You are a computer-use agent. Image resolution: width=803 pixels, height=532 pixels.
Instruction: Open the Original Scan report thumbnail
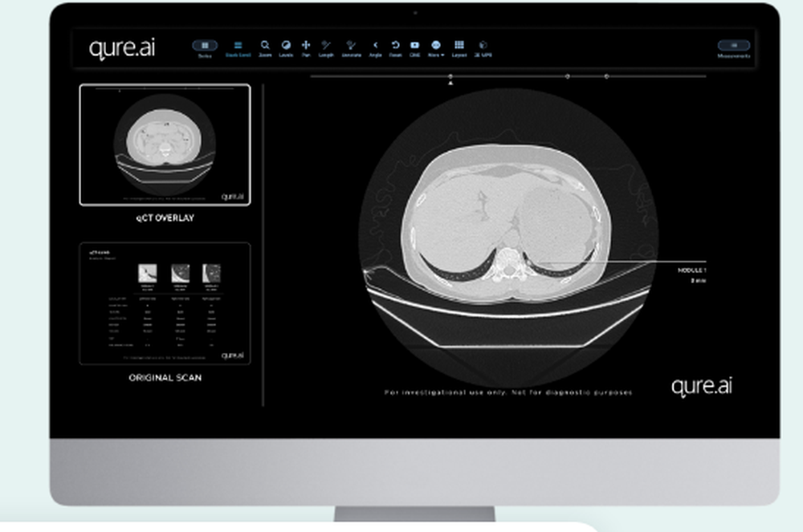click(165, 304)
